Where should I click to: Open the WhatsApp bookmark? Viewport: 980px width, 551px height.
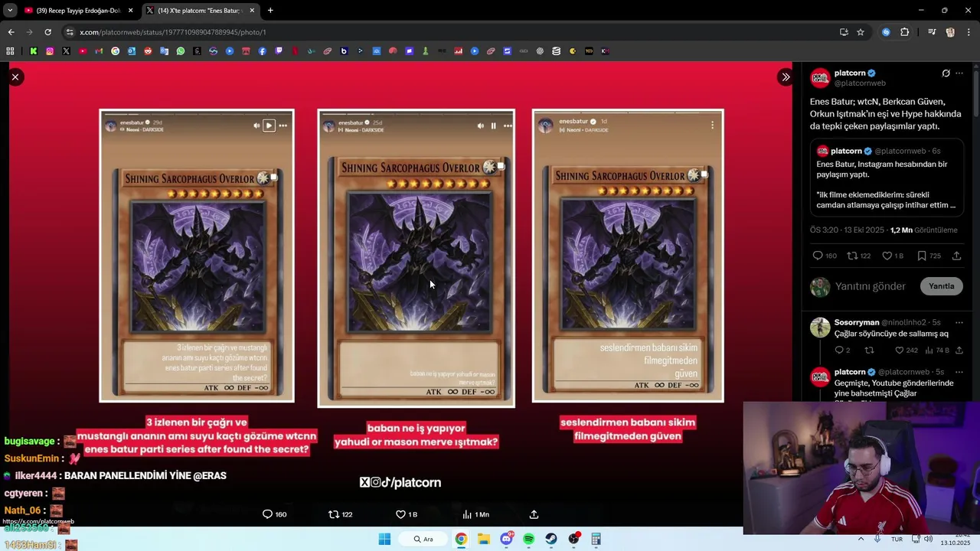click(x=181, y=51)
